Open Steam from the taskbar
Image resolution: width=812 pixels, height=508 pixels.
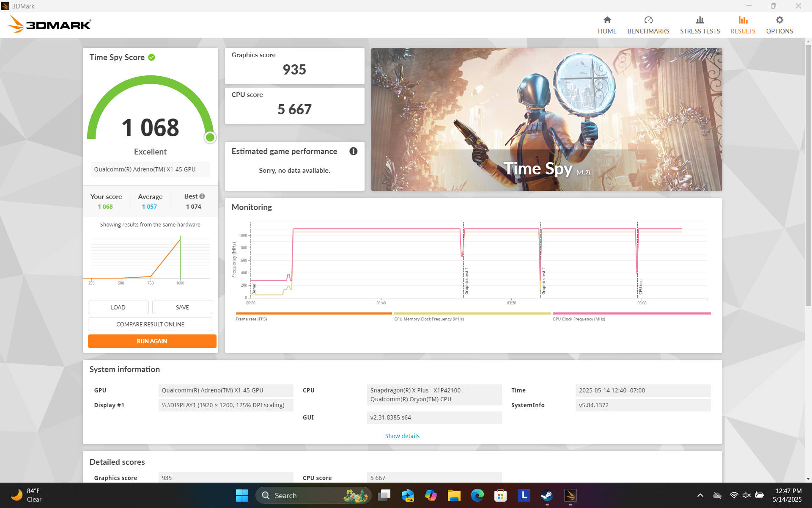[x=547, y=495]
